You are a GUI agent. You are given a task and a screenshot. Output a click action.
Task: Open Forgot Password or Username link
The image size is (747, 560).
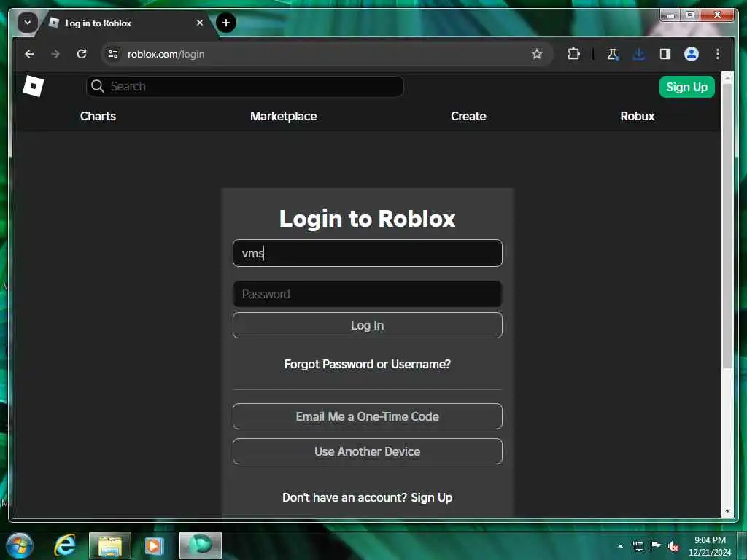click(368, 365)
